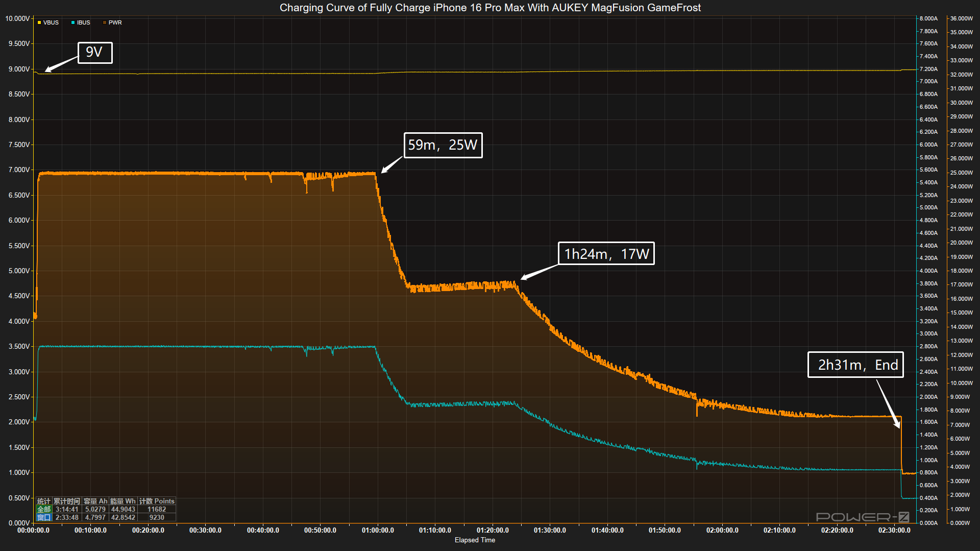Screen dimensions: 980x551
Task: Select the PWR legend label
Action: click(115, 22)
